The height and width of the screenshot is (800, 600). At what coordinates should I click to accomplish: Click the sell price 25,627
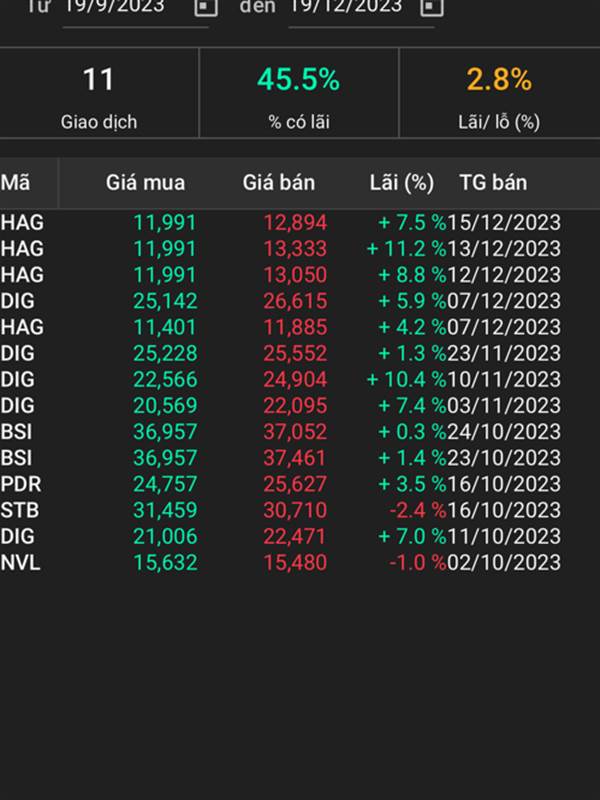pos(295,484)
